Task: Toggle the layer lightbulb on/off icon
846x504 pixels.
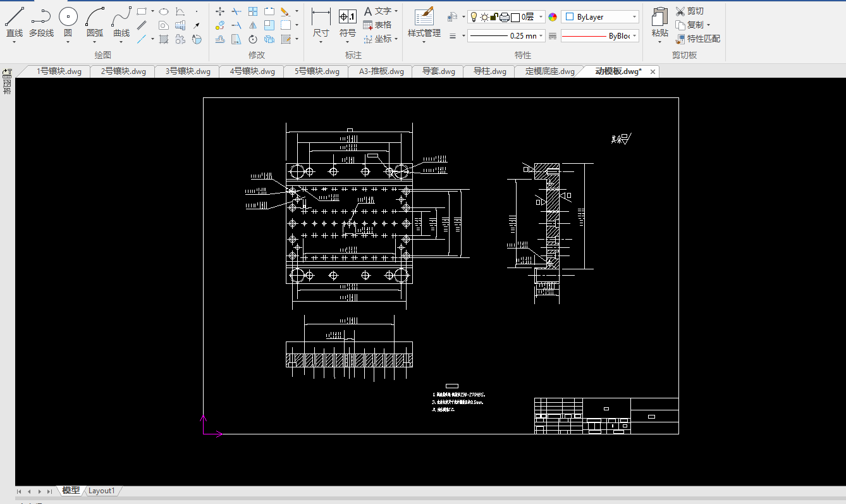Action: coord(474,17)
